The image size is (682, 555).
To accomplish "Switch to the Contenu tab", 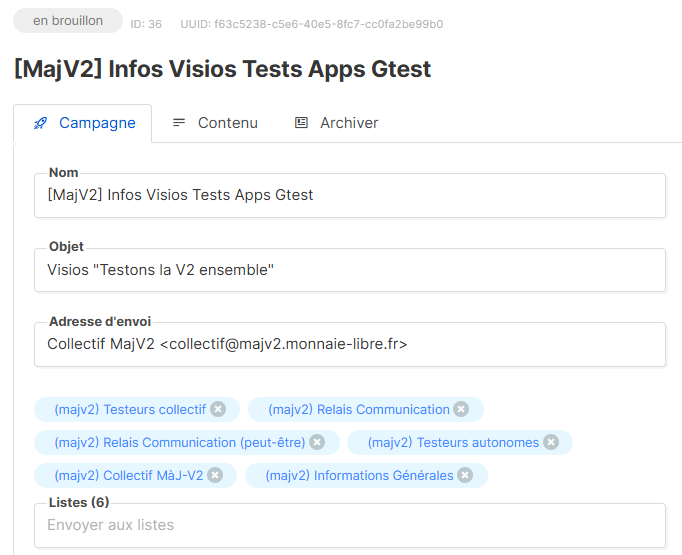I will click(x=227, y=123).
